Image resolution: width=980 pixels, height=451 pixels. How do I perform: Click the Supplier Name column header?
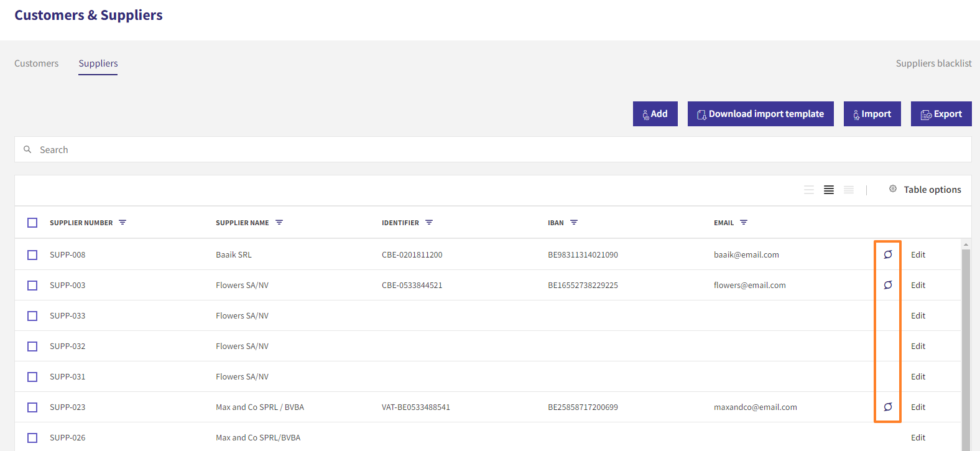[x=243, y=223]
